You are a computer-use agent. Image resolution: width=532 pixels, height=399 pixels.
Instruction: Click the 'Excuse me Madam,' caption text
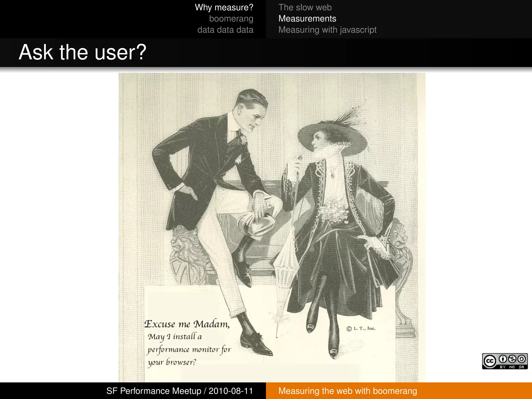click(x=187, y=324)
